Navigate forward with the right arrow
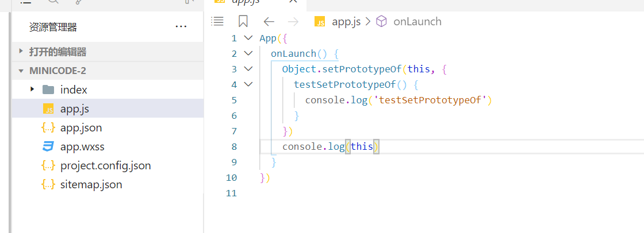 (293, 21)
